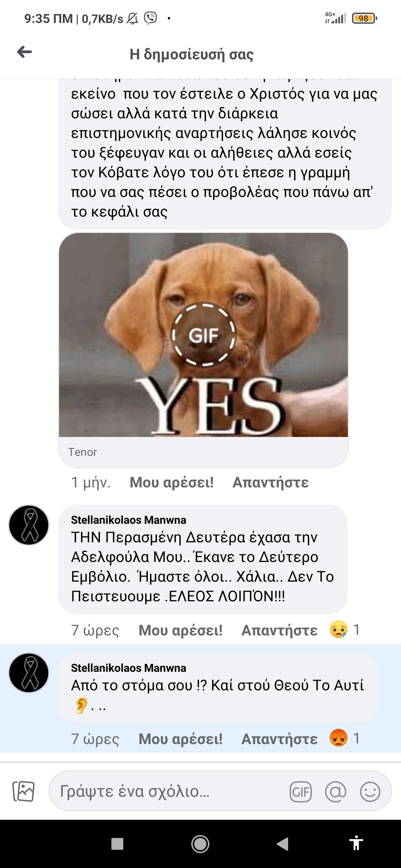Viewport: 401px width, 868px height.
Task: Tap the back arrow icon
Action: click(x=25, y=52)
